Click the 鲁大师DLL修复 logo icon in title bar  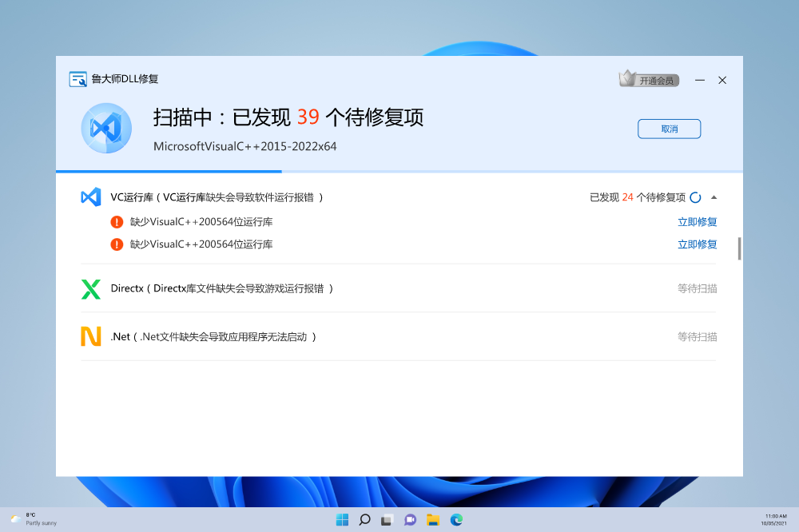click(x=78, y=79)
